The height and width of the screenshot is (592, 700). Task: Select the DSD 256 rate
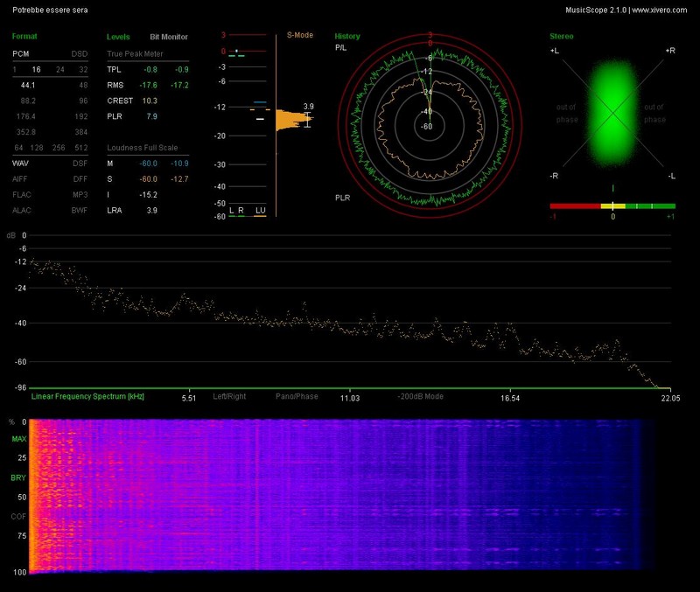[x=59, y=148]
